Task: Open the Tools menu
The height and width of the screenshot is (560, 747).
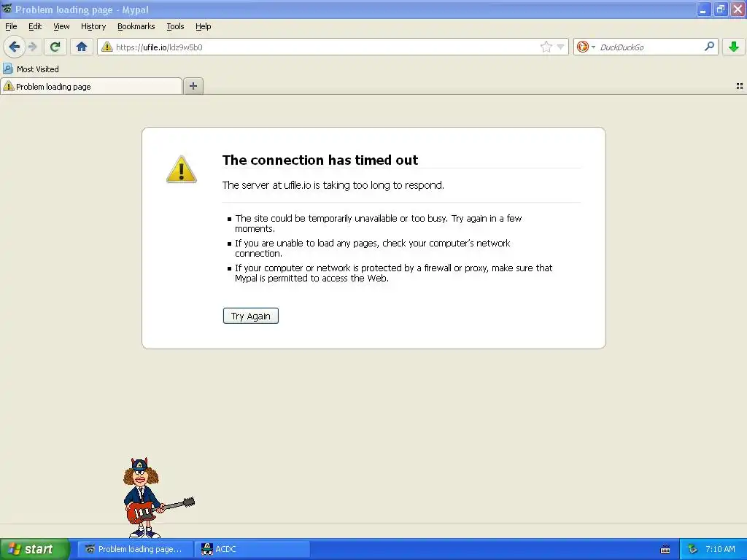Action: (x=175, y=26)
